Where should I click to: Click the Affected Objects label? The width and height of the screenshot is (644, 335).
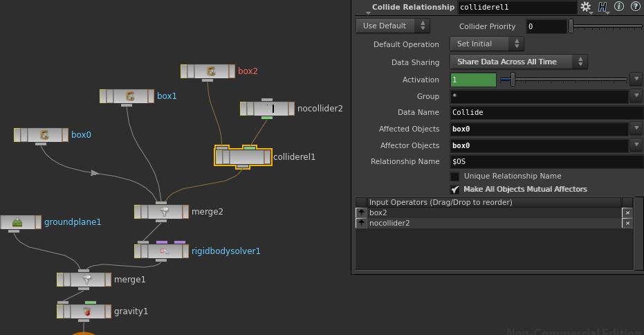tap(409, 129)
